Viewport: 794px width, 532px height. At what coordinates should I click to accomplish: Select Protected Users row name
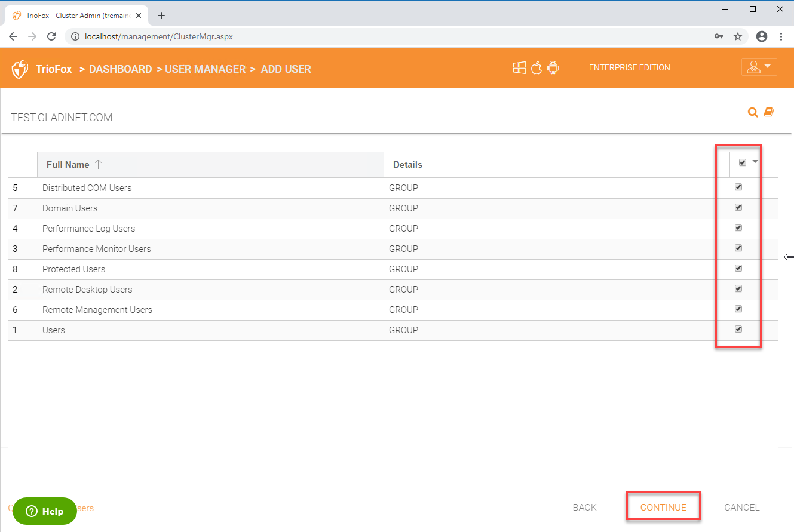[73, 269]
